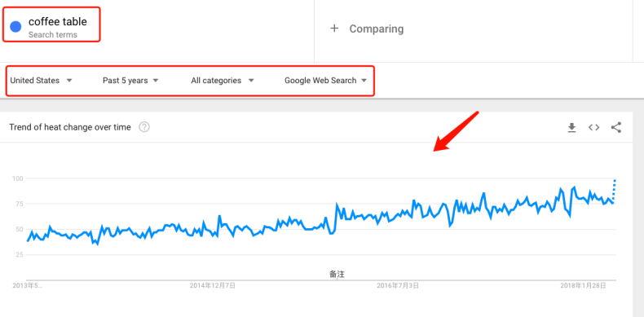Image resolution: width=644 pixels, height=317 pixels.
Task: Click the Search terms subtitle text
Action: pos(52,35)
